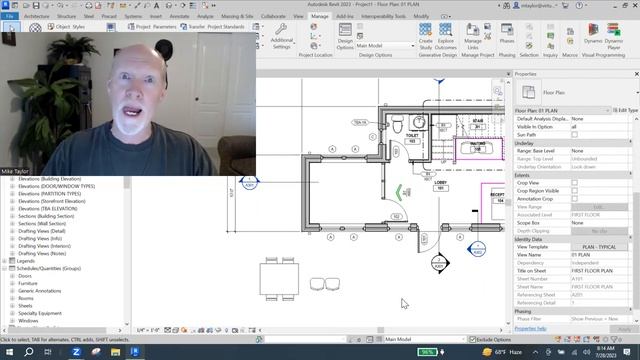640x360 pixels.
Task: Open Additional Settings wrench tool
Action: (281, 36)
